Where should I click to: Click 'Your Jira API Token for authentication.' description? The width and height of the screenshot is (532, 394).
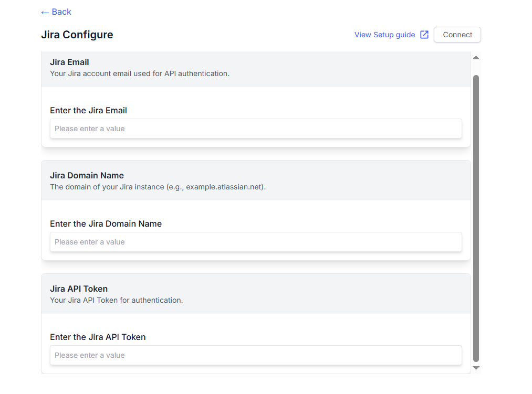pos(117,300)
